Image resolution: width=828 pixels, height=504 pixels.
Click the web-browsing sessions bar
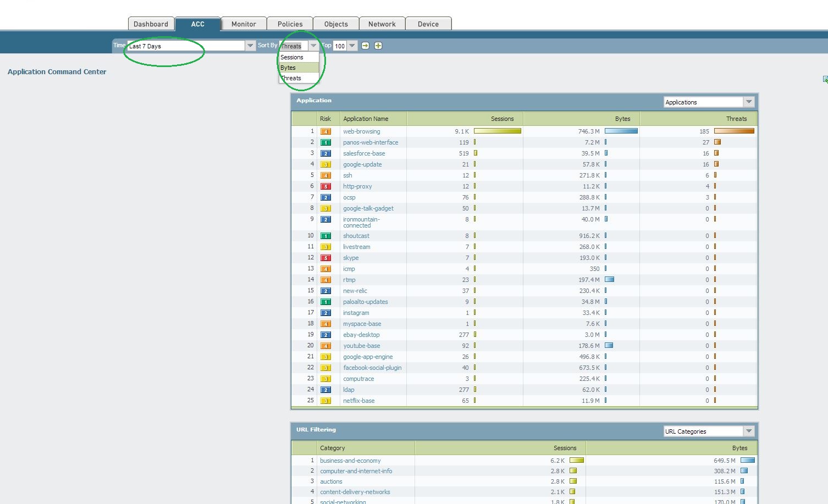click(x=497, y=131)
